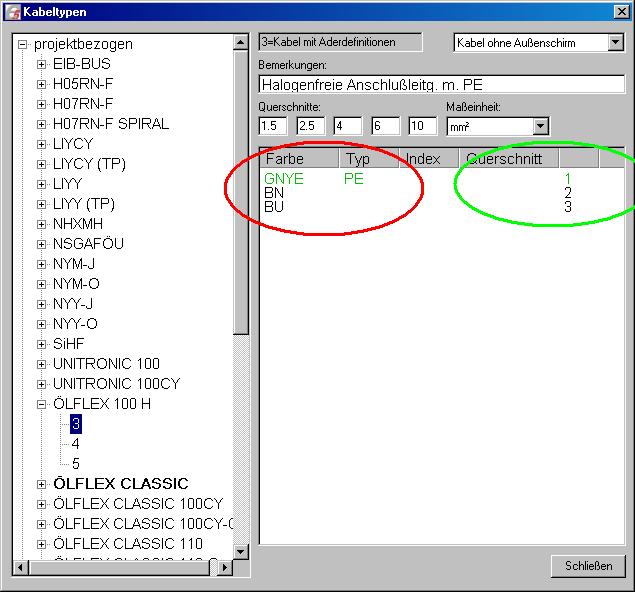
Task: Expand the UNITRONIC 100CY node
Action: point(41,384)
